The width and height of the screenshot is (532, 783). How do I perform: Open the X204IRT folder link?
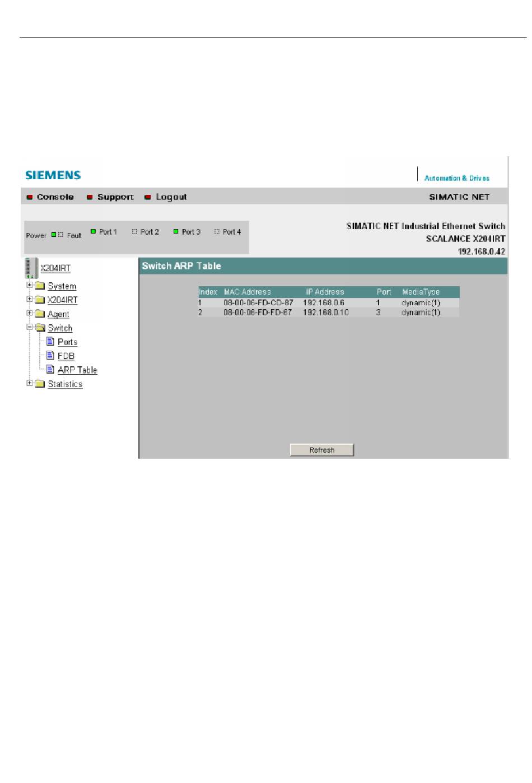coord(63,300)
